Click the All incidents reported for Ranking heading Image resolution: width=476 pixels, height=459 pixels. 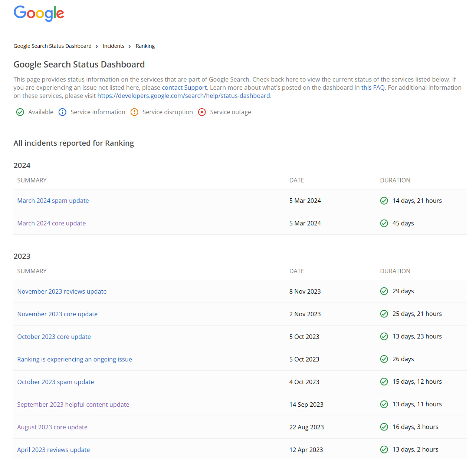click(74, 143)
